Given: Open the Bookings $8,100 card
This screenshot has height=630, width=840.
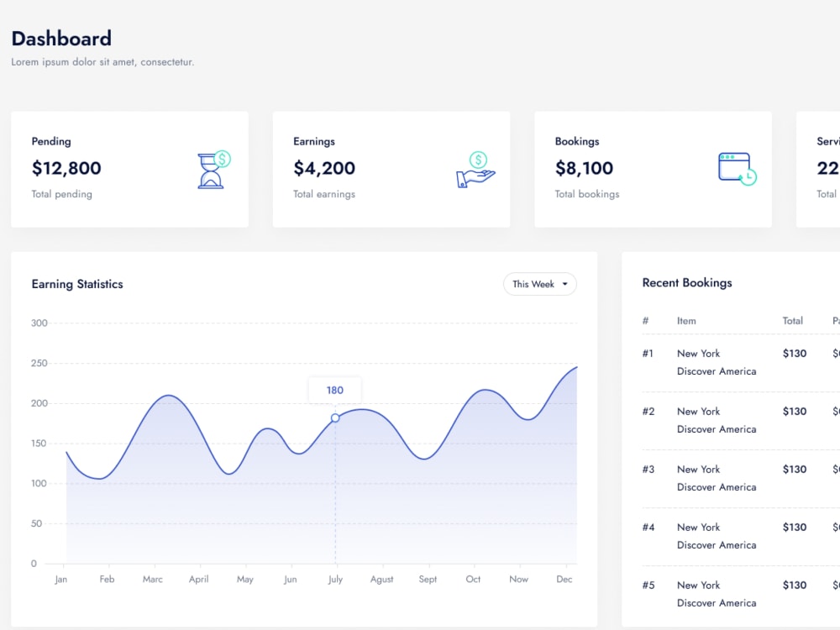Looking at the screenshot, I should [653, 170].
